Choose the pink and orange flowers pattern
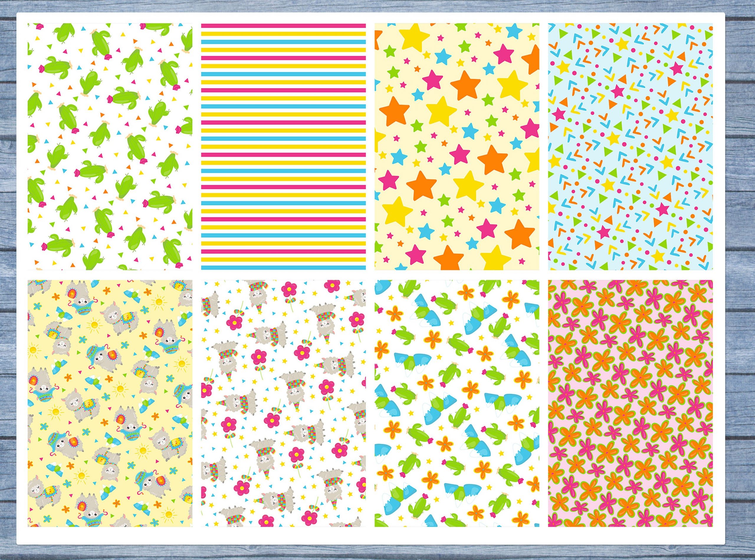 point(630,403)
